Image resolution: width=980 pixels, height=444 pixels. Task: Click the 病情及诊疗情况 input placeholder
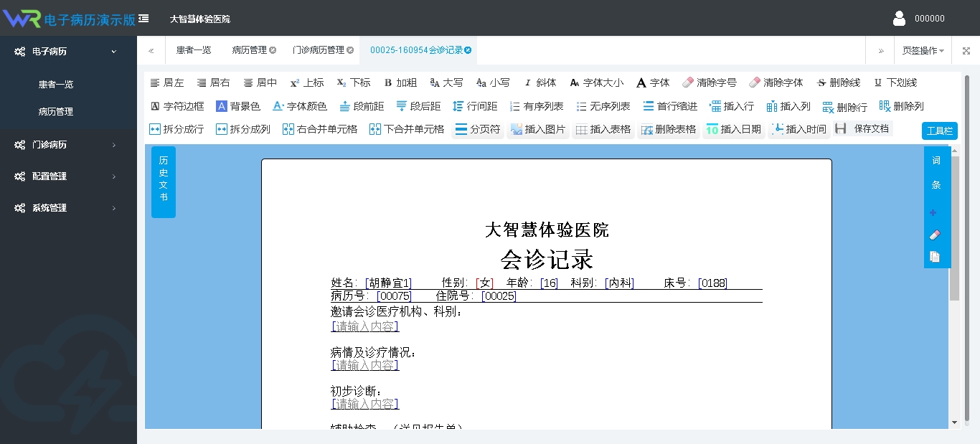point(364,365)
